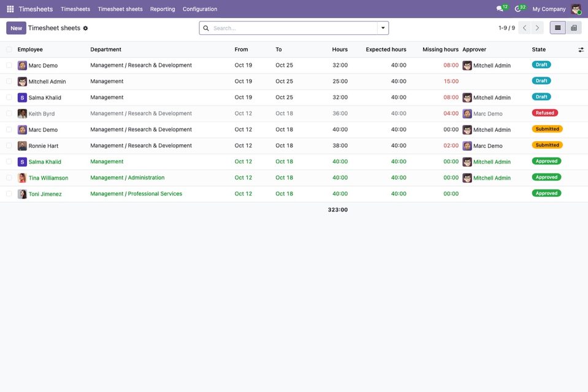Screen dimensions: 588x392
Task: Open optional columns settings icon
Action: click(581, 50)
